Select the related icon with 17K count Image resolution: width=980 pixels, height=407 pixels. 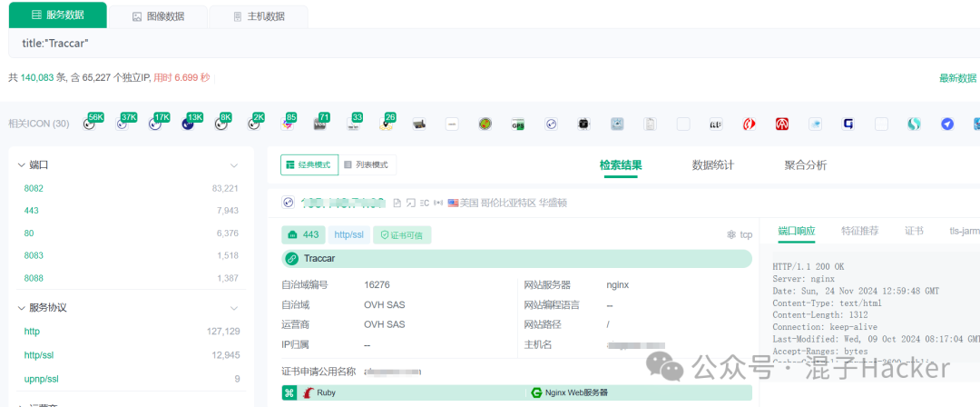(x=156, y=124)
